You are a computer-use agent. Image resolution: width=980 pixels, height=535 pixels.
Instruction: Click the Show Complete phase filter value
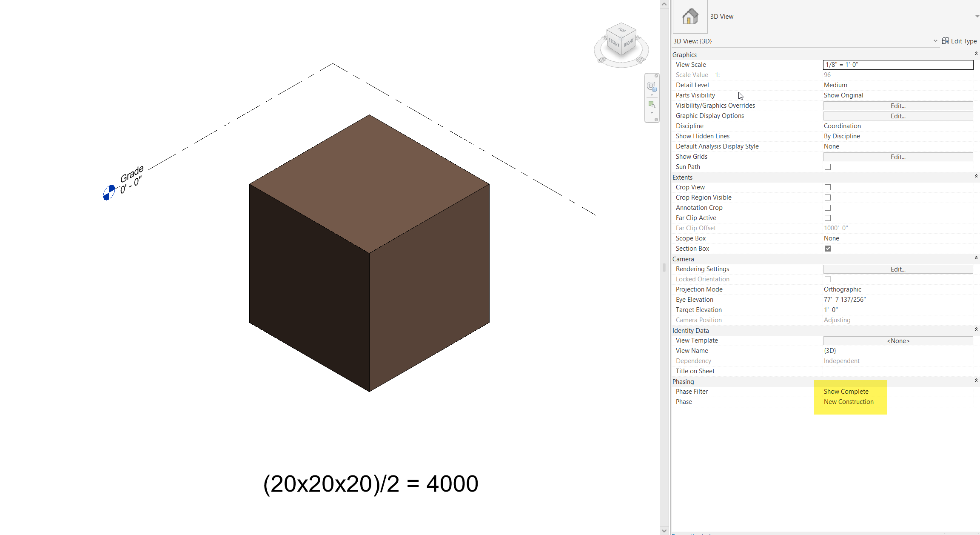pos(846,391)
